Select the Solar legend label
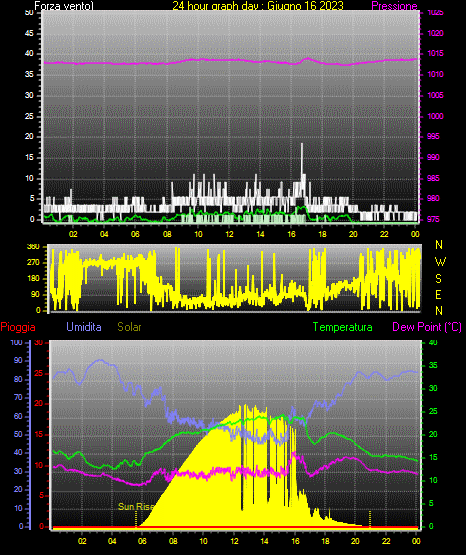466x555 pixels. click(130, 327)
